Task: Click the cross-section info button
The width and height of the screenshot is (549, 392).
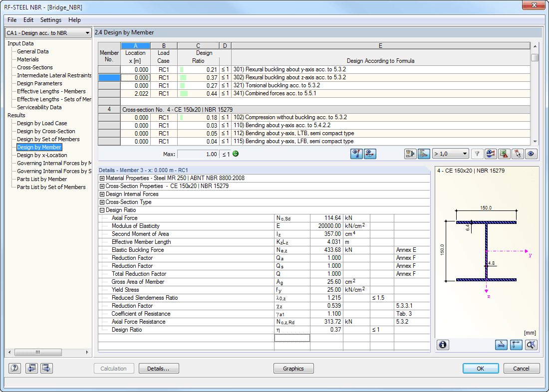Action: (443, 345)
